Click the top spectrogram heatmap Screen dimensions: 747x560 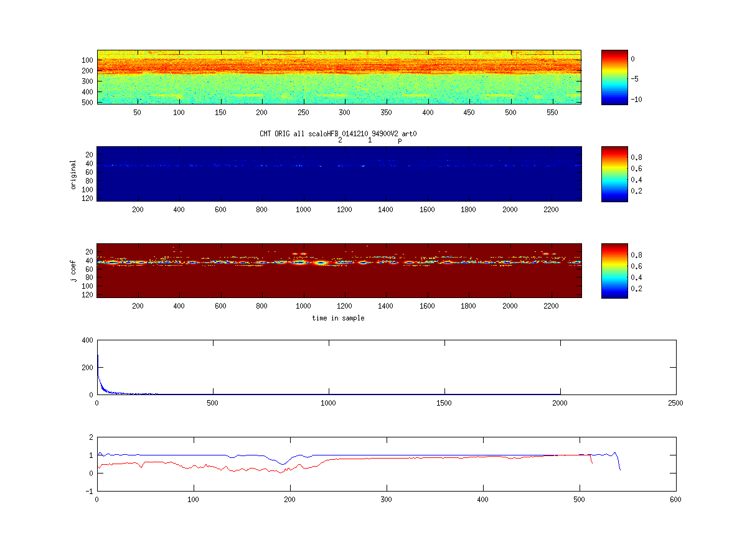339,77
